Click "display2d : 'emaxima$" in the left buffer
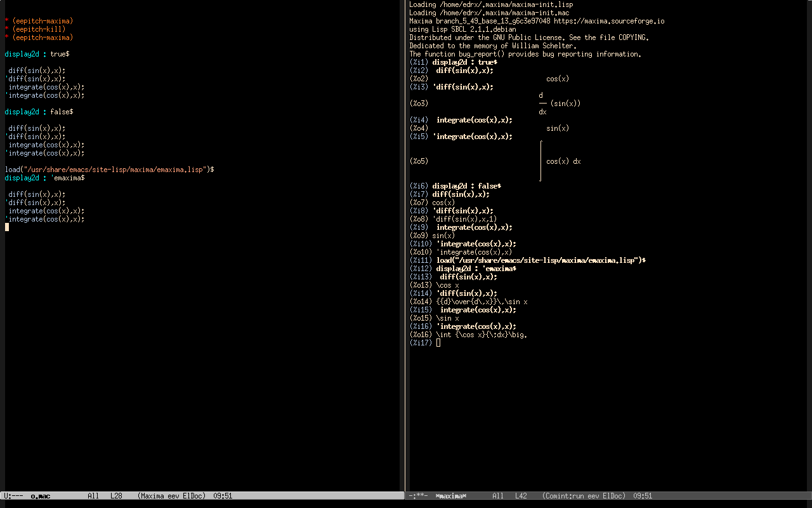Viewport: 812px width, 508px height. [x=44, y=178]
